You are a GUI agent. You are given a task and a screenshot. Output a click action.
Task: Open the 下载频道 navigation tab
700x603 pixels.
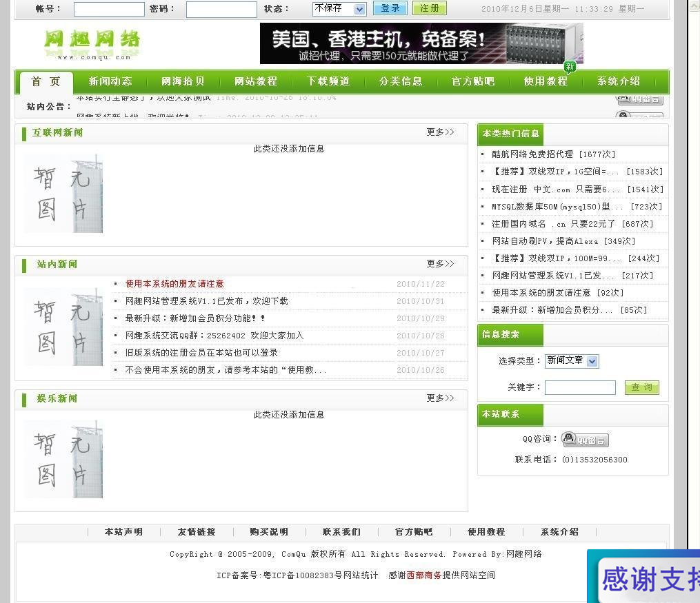[328, 81]
